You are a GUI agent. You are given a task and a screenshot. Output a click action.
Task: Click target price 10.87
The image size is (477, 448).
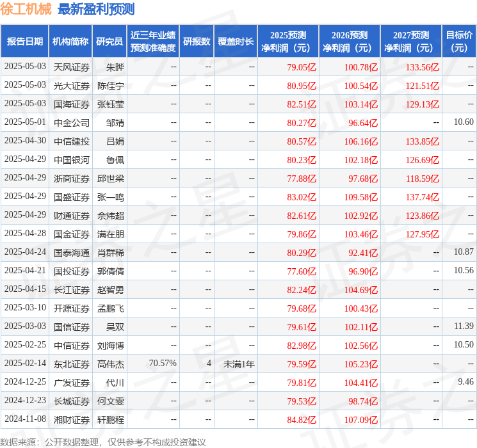[464, 252]
